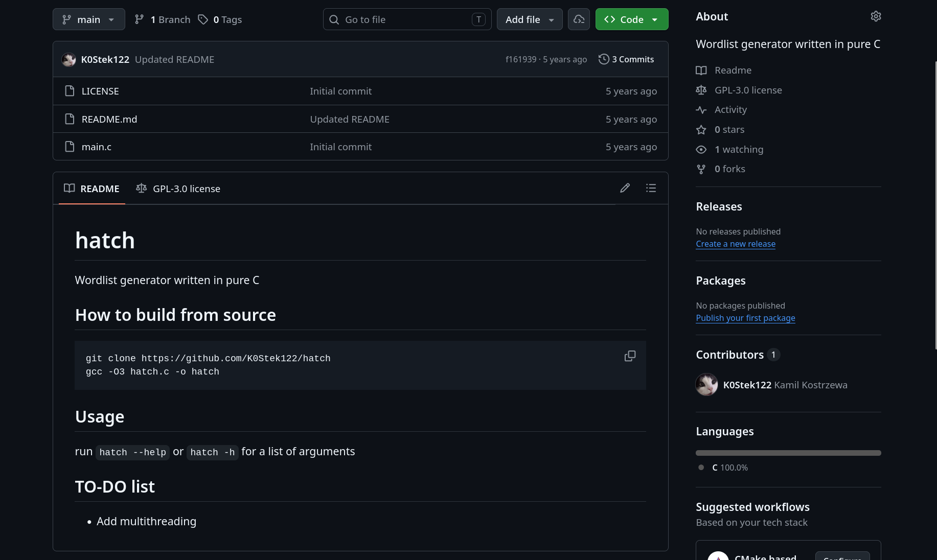Open the main branch dropdown
Screen dimensions: 937x560
coord(88,19)
